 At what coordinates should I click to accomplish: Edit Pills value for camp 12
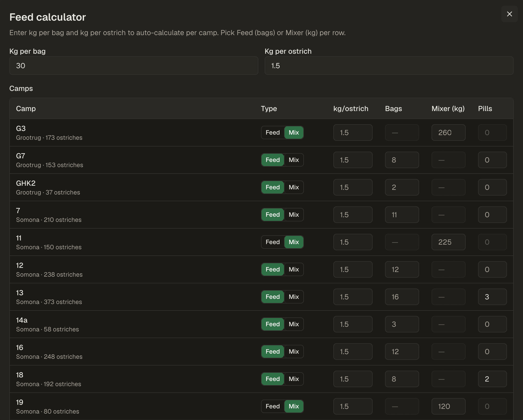pyautogui.click(x=492, y=269)
